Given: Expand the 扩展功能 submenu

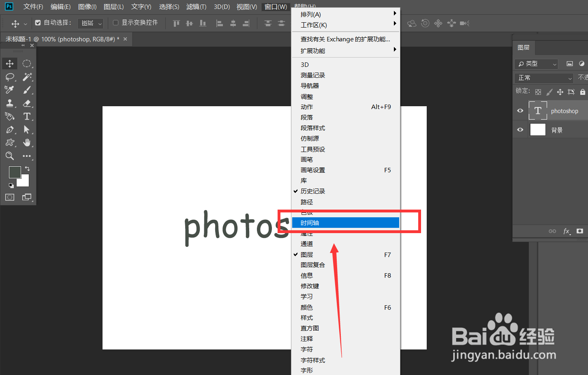Looking at the screenshot, I should pyautogui.click(x=346, y=51).
